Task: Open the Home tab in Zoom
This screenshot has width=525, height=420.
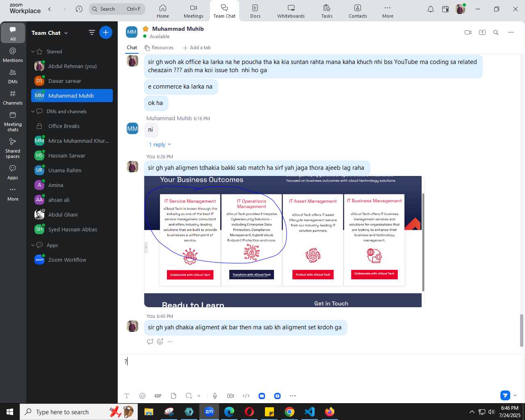Action: pos(162,11)
